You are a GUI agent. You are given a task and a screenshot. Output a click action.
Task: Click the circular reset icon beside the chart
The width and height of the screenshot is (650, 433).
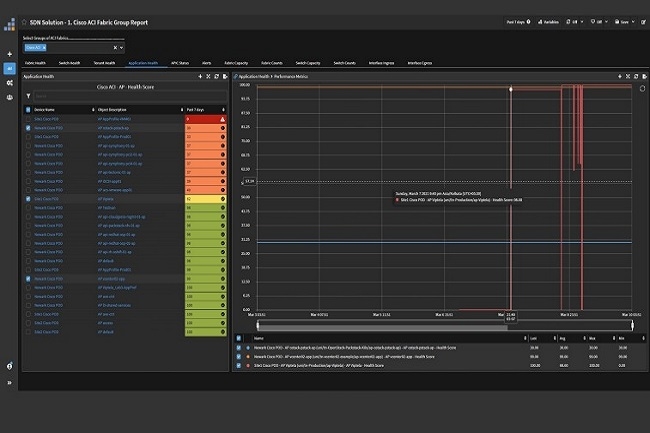(x=642, y=89)
